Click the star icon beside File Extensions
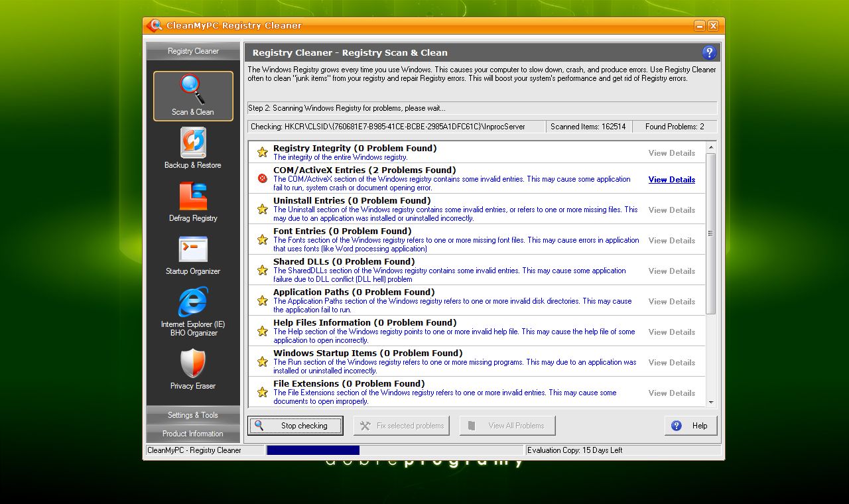This screenshot has width=849, height=504. click(x=263, y=392)
